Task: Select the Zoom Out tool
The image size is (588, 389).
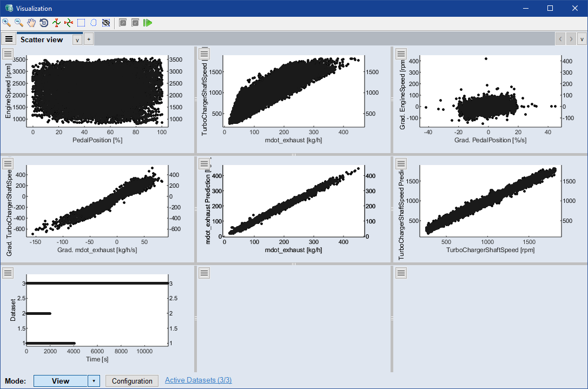Action: tap(19, 23)
